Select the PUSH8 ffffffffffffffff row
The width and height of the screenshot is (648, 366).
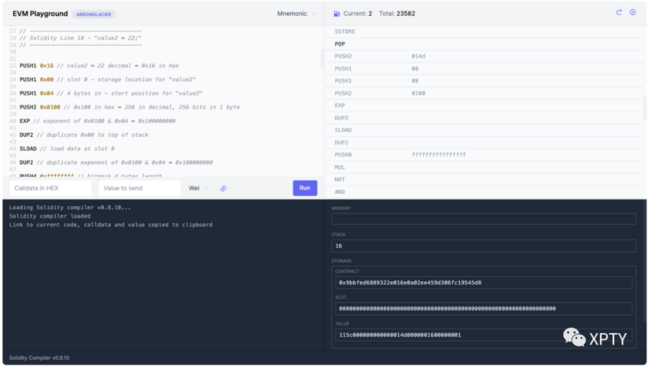(485, 155)
